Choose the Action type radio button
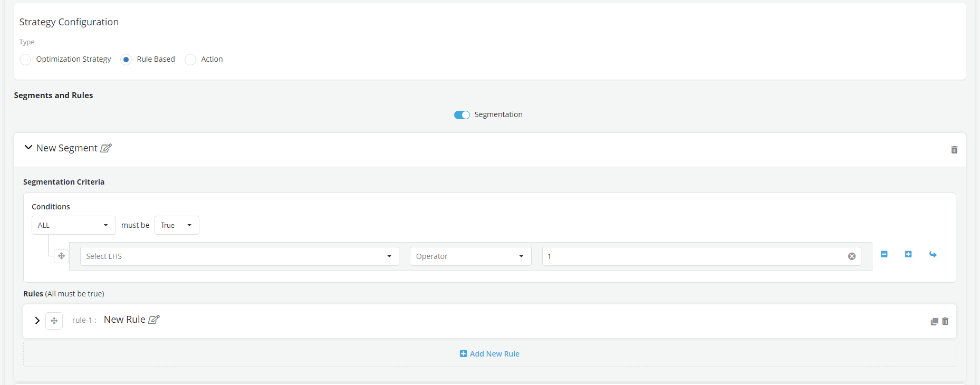The width and height of the screenshot is (980, 385). click(x=190, y=60)
